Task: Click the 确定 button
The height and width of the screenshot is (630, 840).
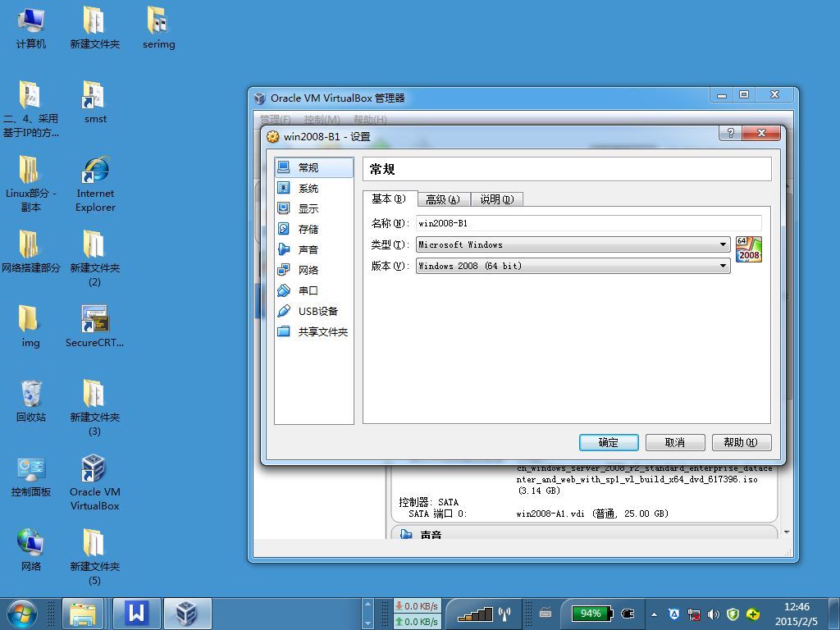Action: [609, 442]
